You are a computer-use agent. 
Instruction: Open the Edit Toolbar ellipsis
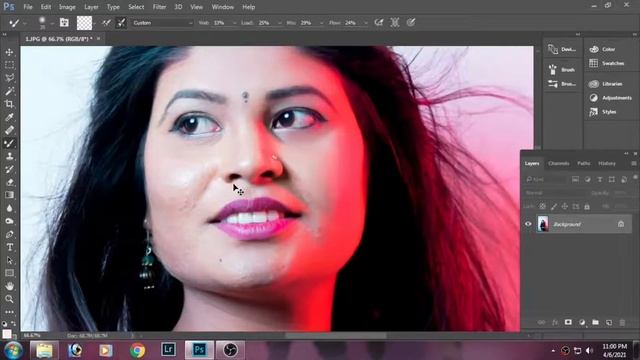coord(9,312)
